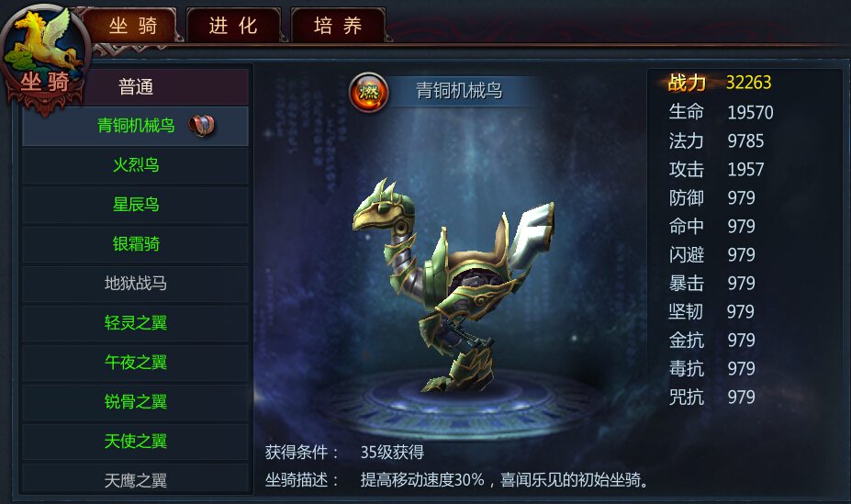Switch to the 进化 tab
Screen dimensions: 851x504
coord(233,26)
